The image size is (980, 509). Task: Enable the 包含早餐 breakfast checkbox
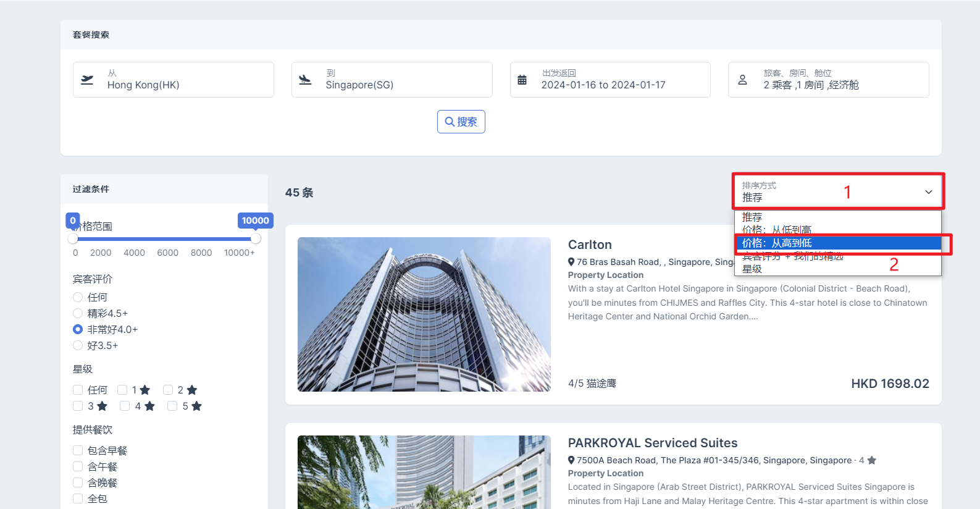[x=78, y=450]
